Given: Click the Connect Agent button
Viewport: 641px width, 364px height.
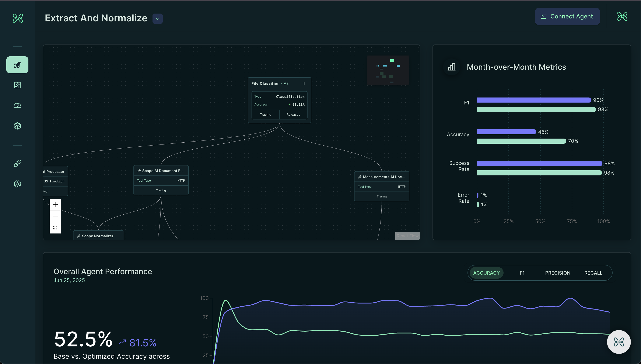Looking at the screenshot, I should pyautogui.click(x=567, y=17).
